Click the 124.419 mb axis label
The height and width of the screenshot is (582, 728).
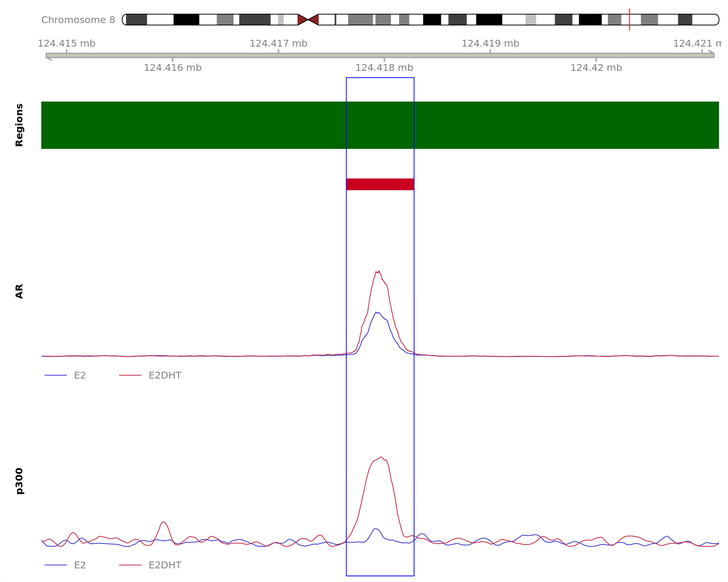click(x=490, y=44)
